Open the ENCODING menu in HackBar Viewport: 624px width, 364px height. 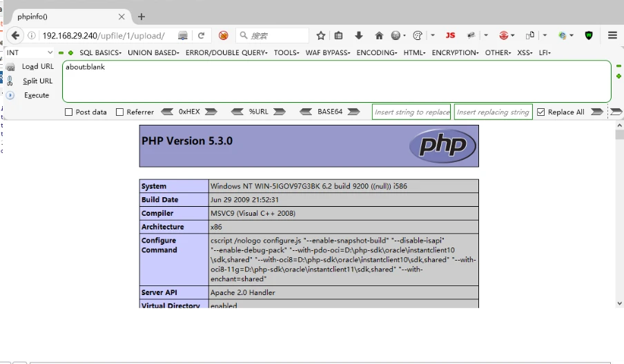(376, 52)
